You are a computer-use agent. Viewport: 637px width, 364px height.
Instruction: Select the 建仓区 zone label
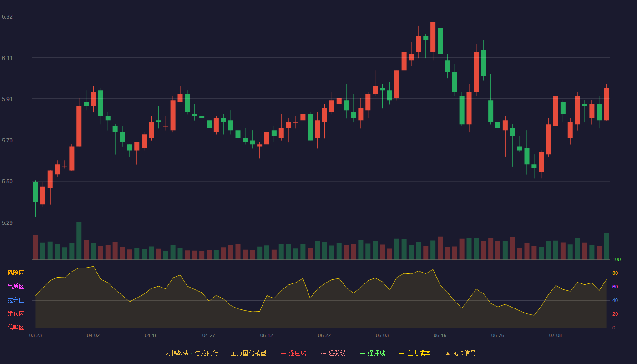point(16,314)
